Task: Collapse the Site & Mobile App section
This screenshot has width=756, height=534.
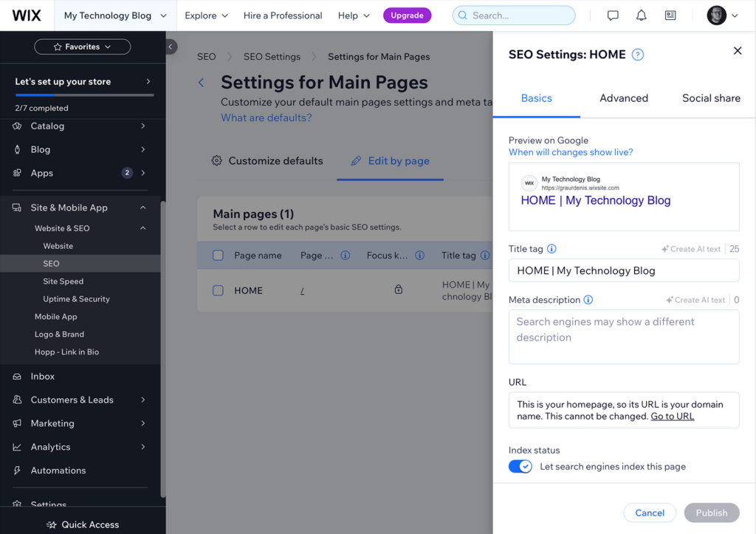Action: coord(142,208)
